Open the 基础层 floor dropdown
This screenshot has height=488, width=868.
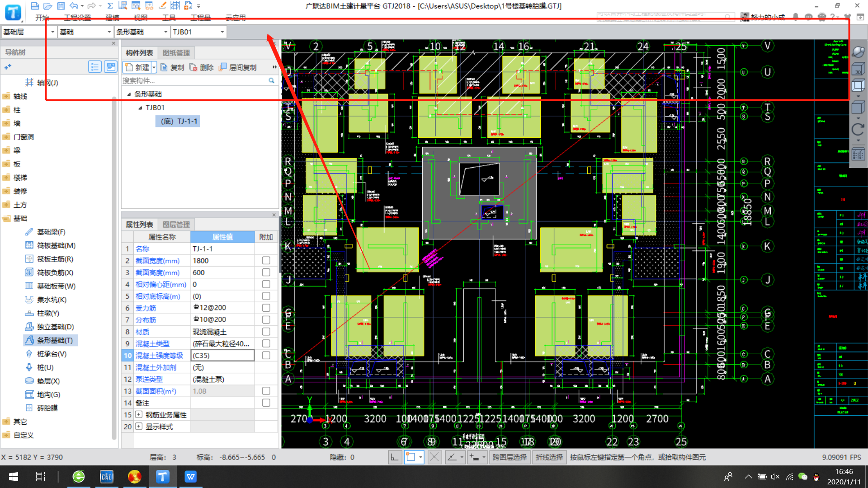(52, 32)
